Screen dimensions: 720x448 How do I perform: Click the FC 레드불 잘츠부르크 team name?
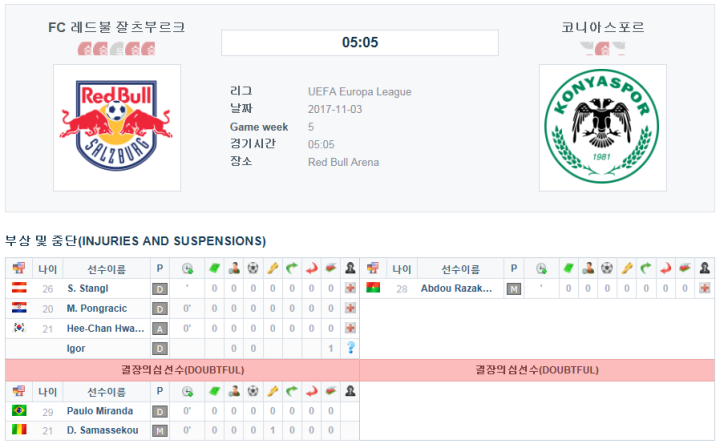[x=117, y=27]
